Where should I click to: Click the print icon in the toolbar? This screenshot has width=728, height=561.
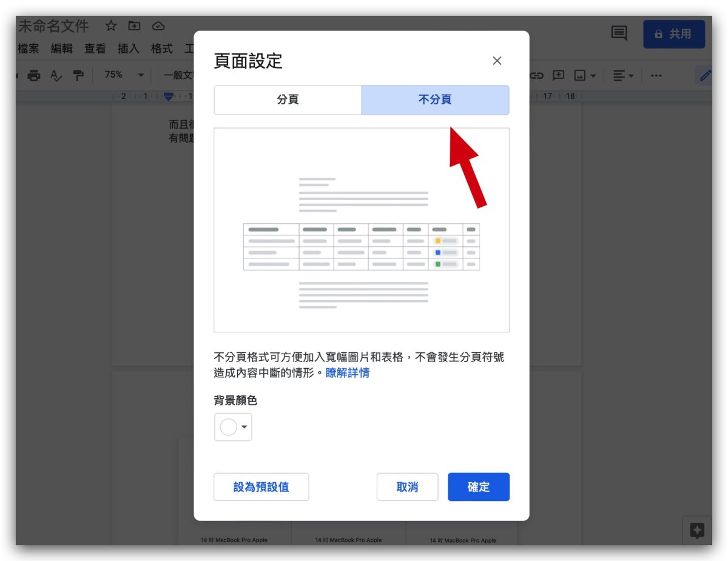[x=34, y=75]
